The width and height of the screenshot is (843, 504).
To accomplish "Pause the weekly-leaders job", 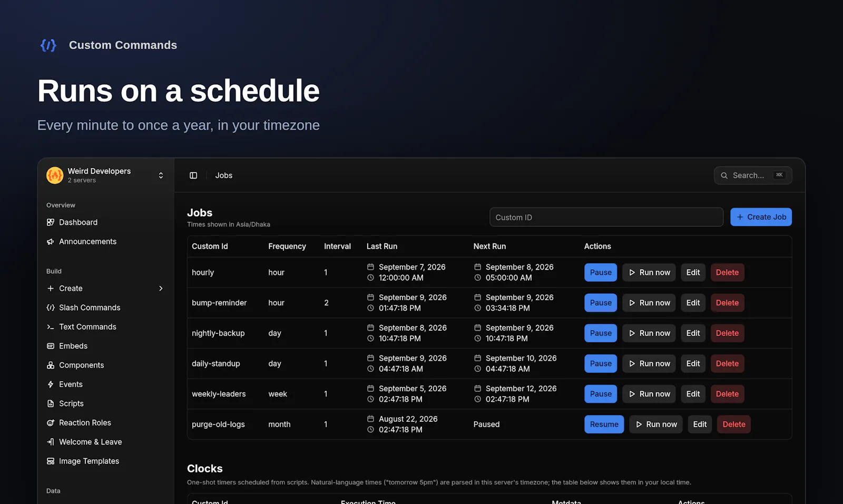I will [601, 394].
